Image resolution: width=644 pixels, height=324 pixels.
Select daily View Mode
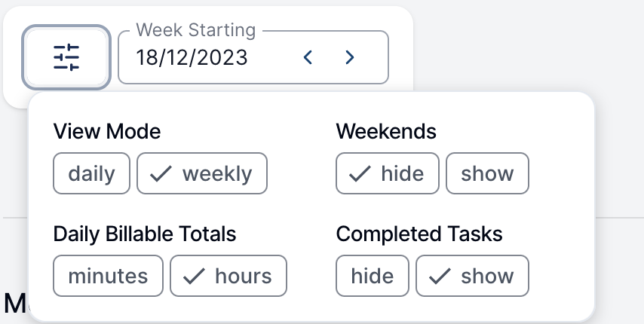(x=91, y=173)
